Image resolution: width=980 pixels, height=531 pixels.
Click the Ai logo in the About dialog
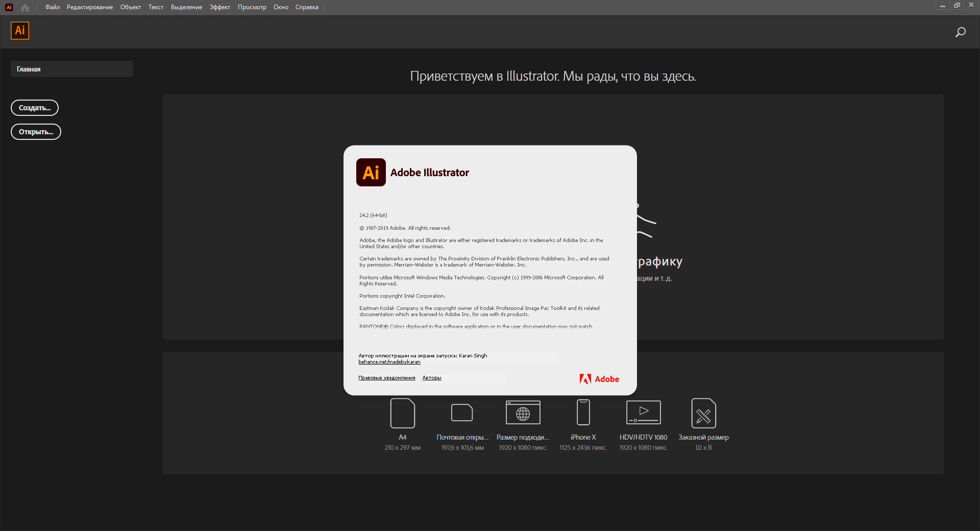pos(371,173)
